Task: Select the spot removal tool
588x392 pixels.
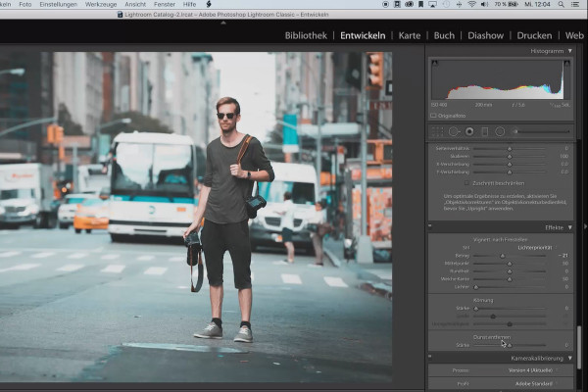Action: pyautogui.click(x=454, y=130)
